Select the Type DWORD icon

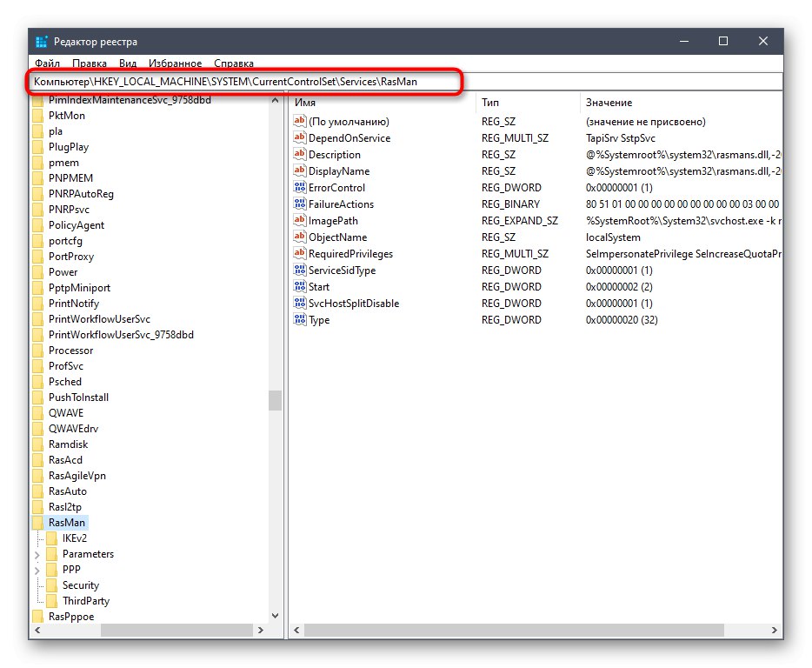299,320
